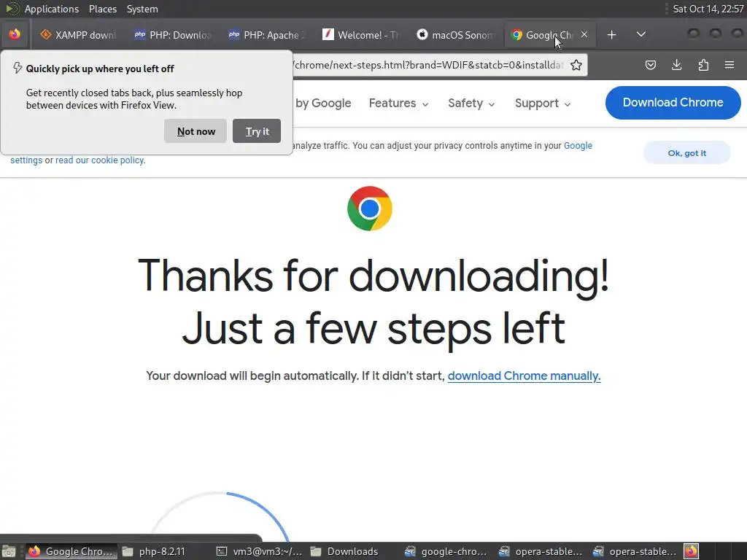
Task: Click the workspace switcher Firefox icon in taskbar
Action: click(692, 551)
